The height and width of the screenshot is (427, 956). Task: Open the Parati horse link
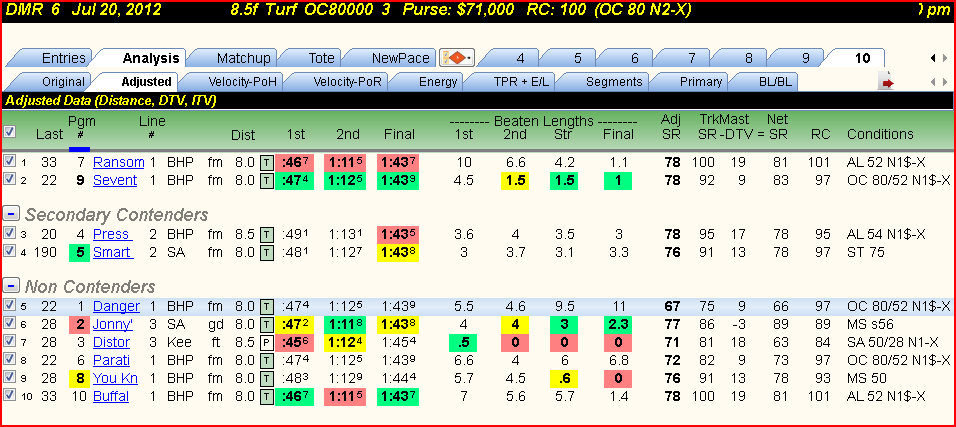tap(111, 361)
